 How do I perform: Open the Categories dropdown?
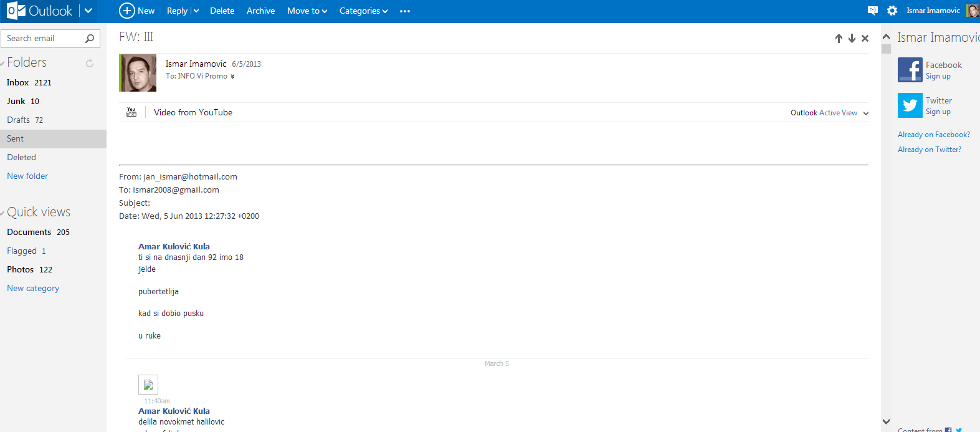click(363, 11)
